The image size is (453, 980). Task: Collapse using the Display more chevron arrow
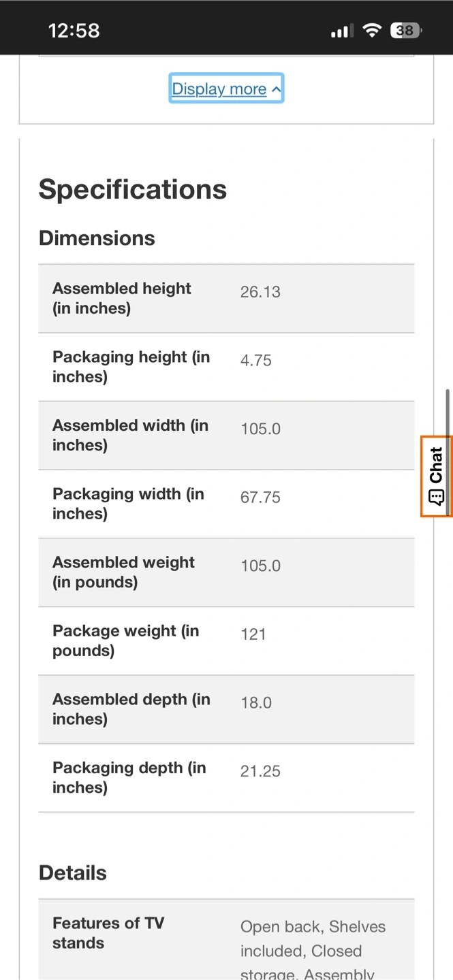pos(276,89)
